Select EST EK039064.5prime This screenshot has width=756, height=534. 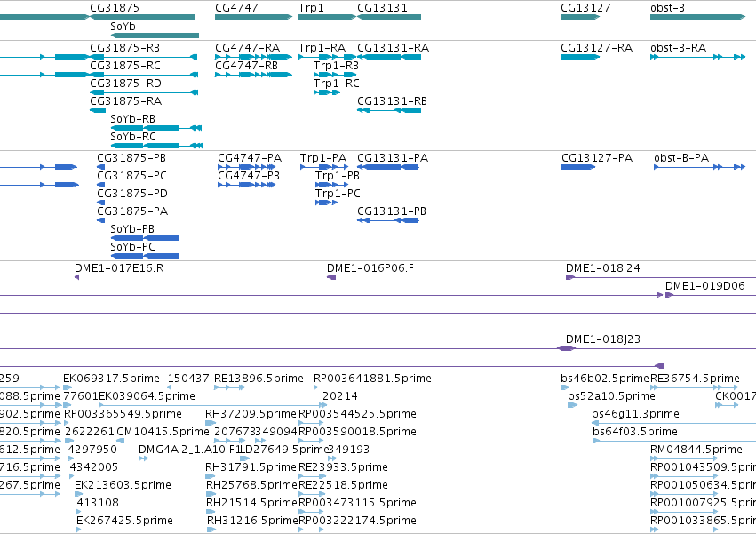[212, 405]
